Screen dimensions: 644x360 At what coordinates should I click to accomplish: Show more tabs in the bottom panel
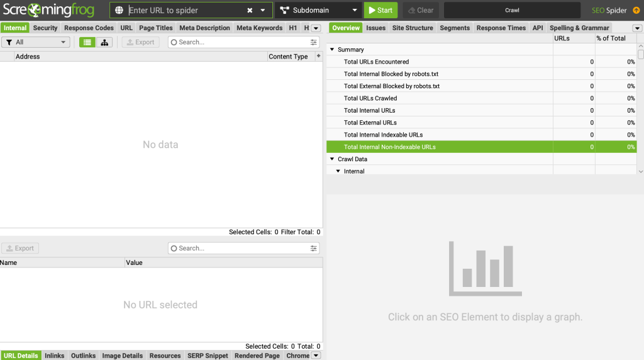pos(316,356)
